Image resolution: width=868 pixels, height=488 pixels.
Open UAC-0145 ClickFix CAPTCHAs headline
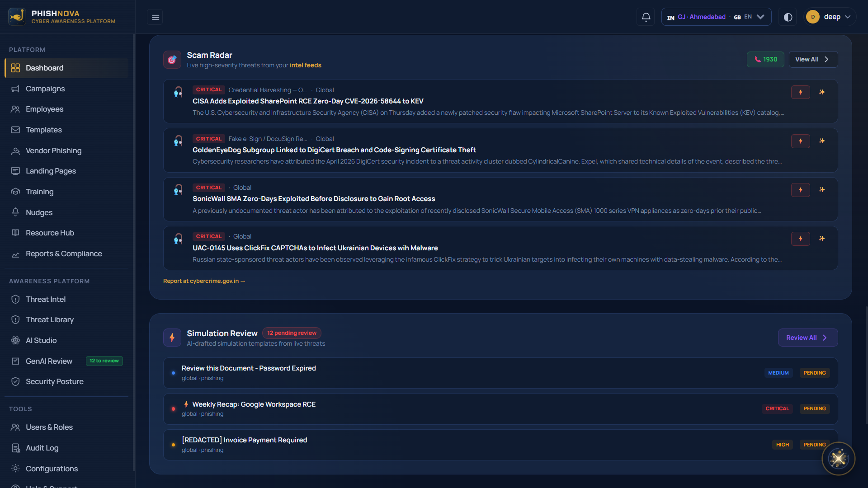tap(315, 248)
